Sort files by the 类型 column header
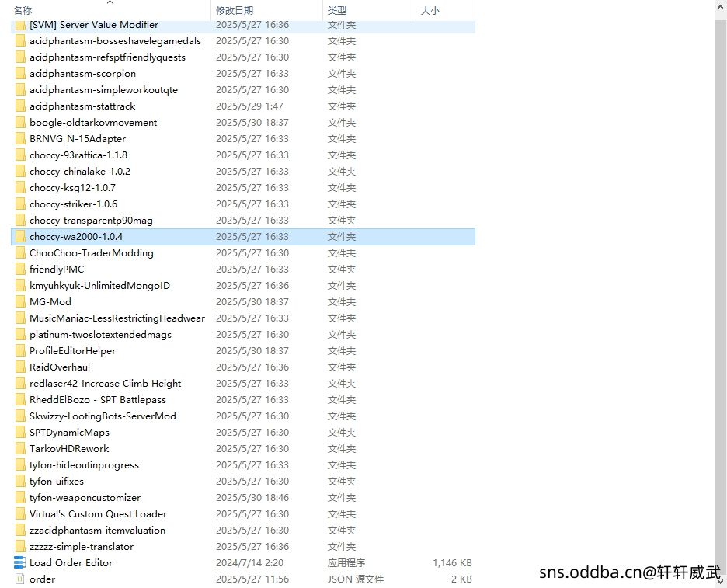Screen dimensions: 727x588 point(336,10)
